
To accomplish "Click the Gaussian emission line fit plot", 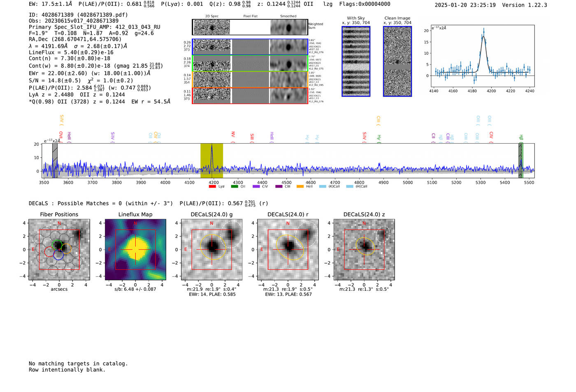I will [x=482, y=56].
